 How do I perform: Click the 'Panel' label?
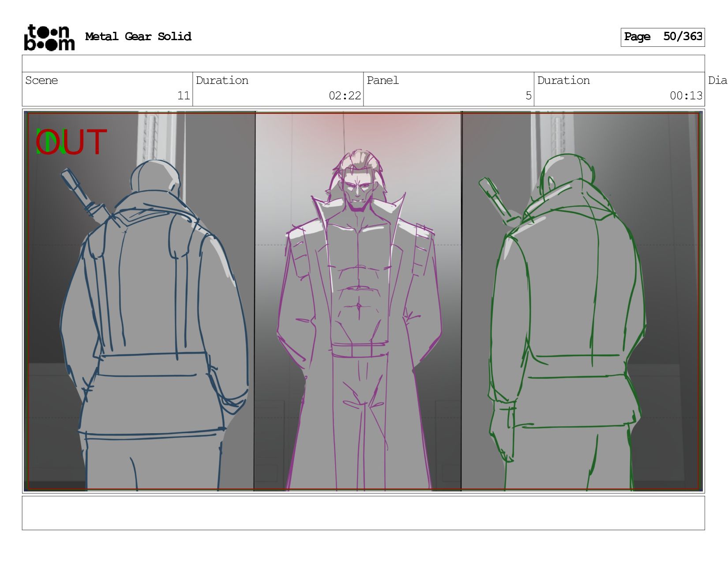(383, 80)
